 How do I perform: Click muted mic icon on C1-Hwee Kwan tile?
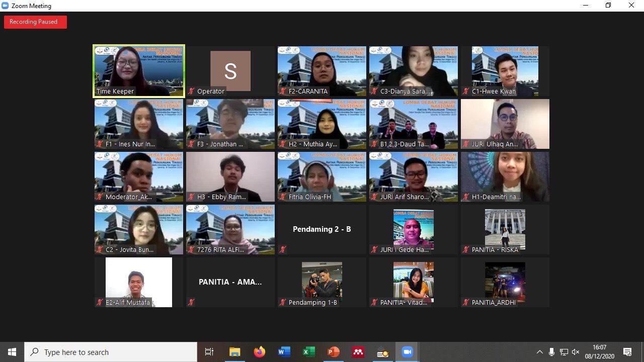pos(466,92)
